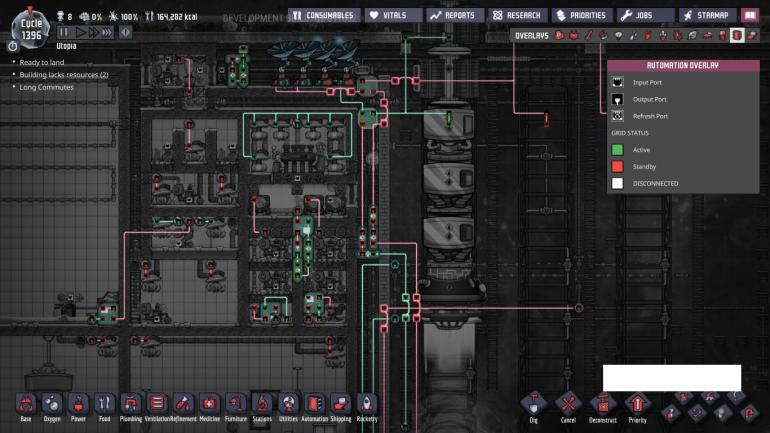Pick the Cancel tool
Image resolution: width=770 pixels, height=433 pixels.
click(568, 406)
